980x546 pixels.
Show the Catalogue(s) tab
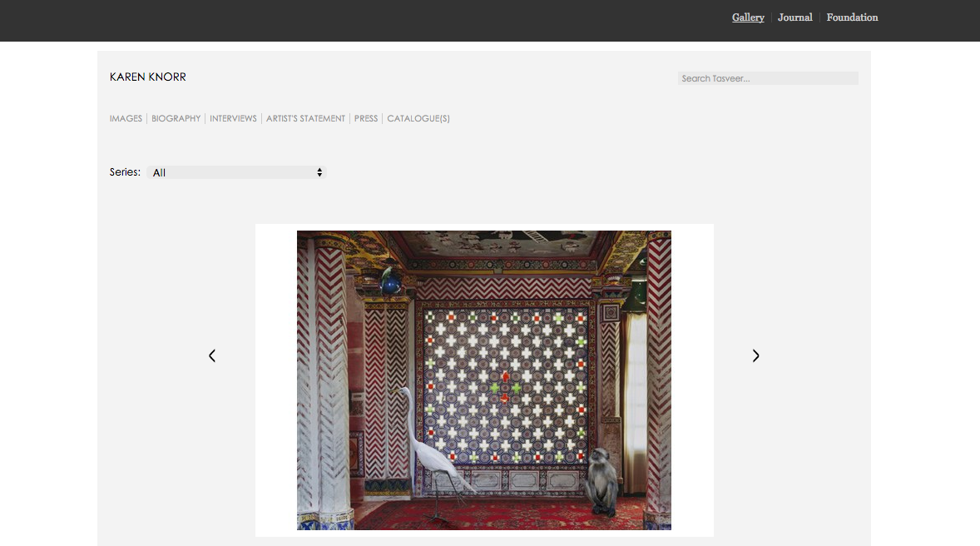418,119
